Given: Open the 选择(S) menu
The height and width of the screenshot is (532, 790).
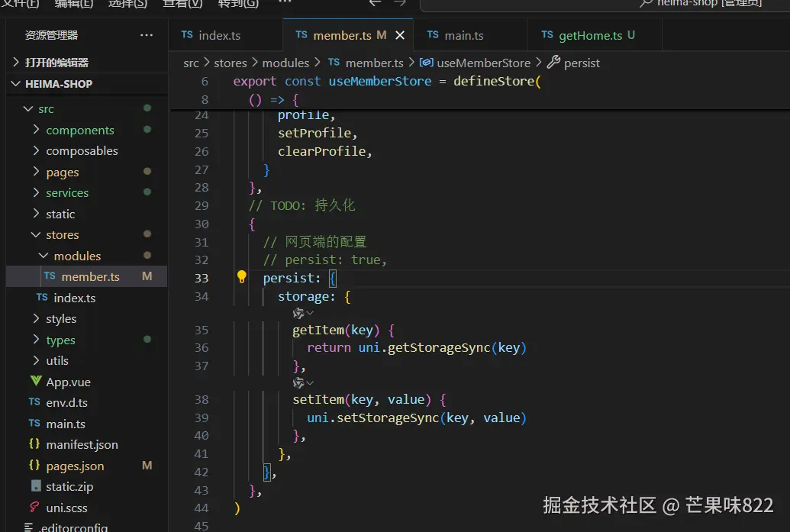Looking at the screenshot, I should (127, 4).
